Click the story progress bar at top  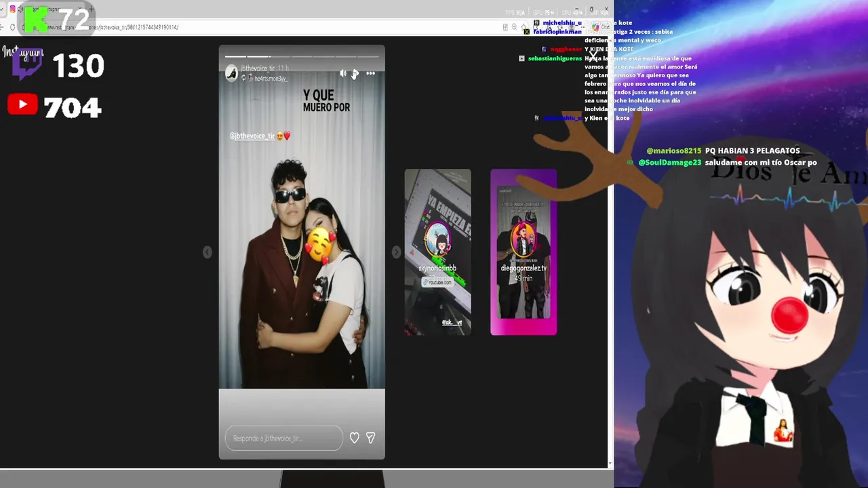[x=302, y=56]
